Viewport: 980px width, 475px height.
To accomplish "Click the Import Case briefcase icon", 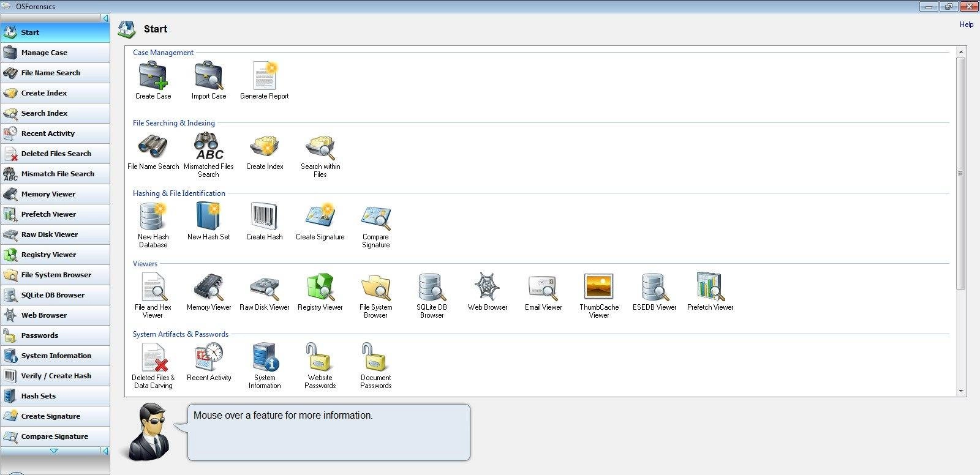I will point(209,76).
